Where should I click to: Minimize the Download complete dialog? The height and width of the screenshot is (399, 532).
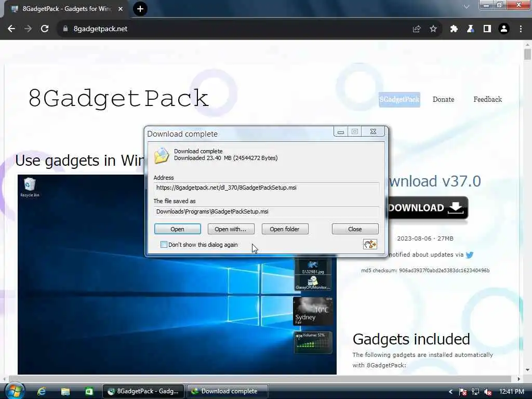[341, 131]
